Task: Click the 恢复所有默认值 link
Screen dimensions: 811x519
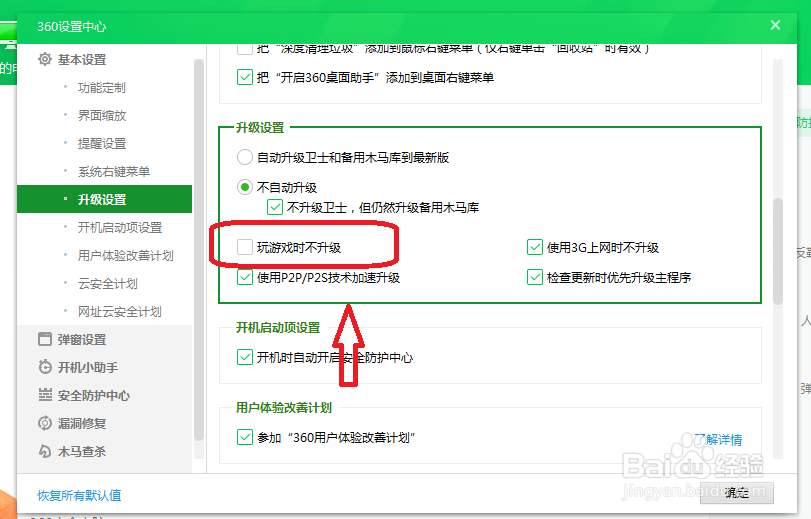Action: click(79, 495)
